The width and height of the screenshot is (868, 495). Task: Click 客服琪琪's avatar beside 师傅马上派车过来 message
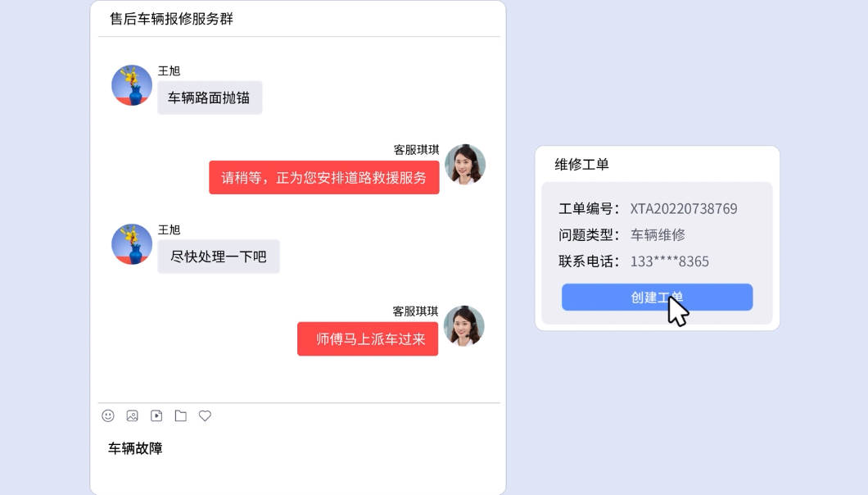[464, 326]
